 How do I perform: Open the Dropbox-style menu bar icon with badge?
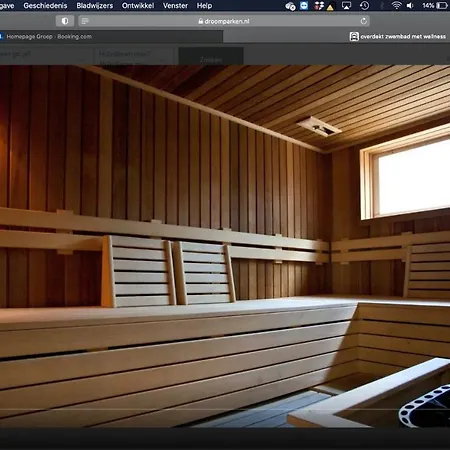(318, 6)
